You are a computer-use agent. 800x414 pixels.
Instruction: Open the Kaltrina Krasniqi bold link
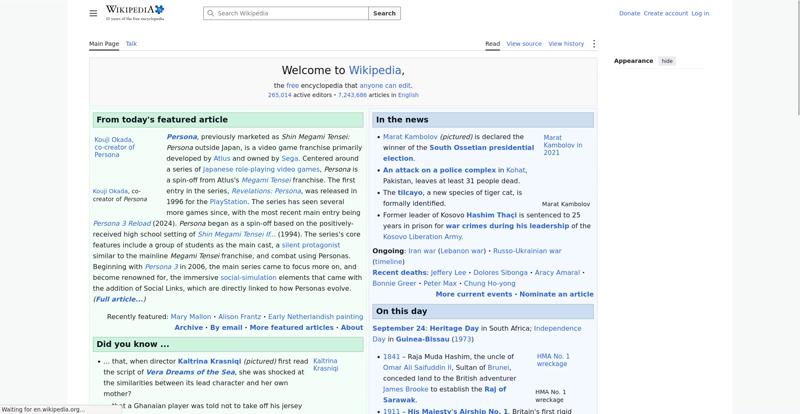point(209,361)
